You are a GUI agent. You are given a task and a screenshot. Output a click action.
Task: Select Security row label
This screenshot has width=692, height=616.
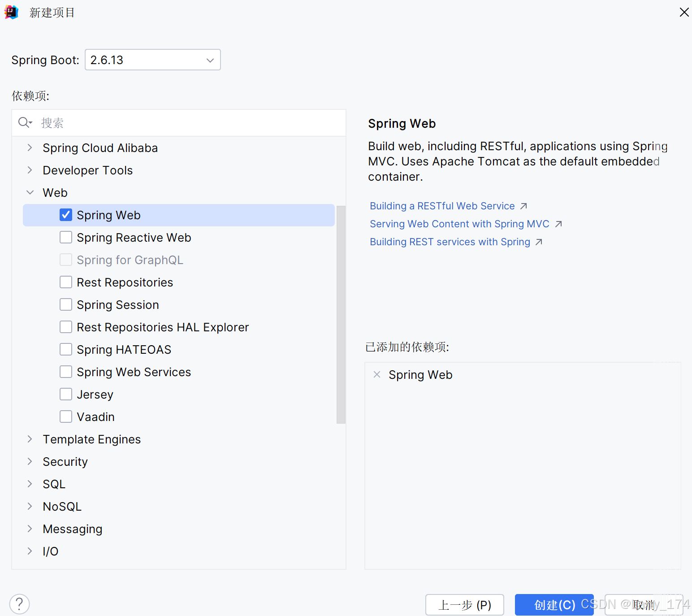tap(65, 462)
